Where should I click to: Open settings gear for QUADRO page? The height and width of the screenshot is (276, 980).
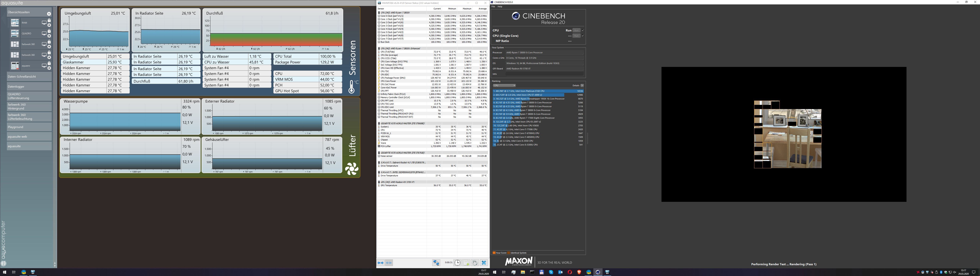49,36
